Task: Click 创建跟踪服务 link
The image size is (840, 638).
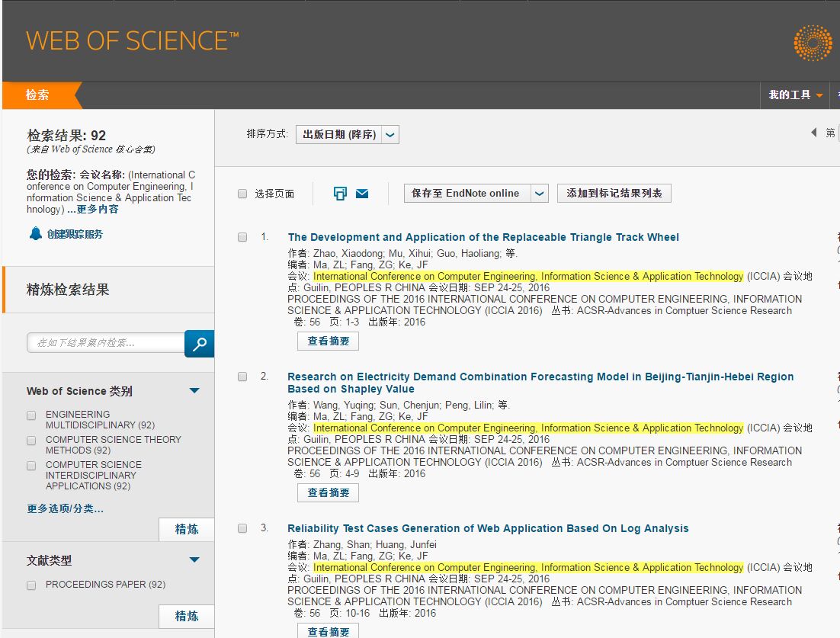Action: click(x=75, y=234)
